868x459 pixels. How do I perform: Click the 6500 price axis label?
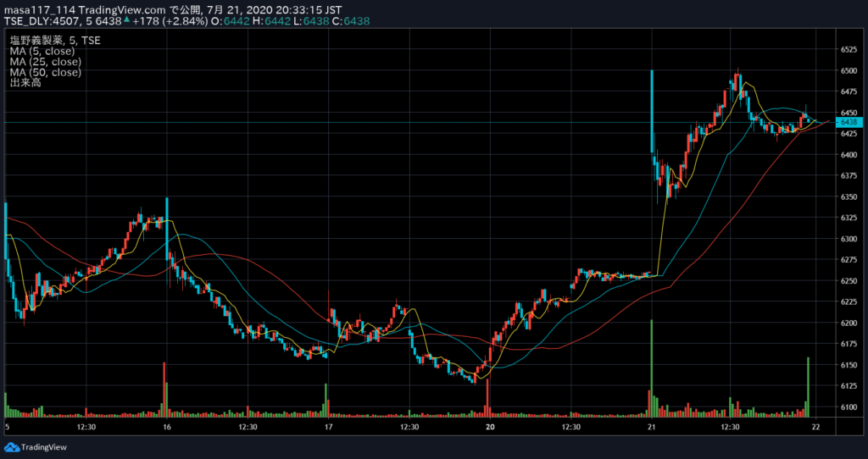coord(849,70)
